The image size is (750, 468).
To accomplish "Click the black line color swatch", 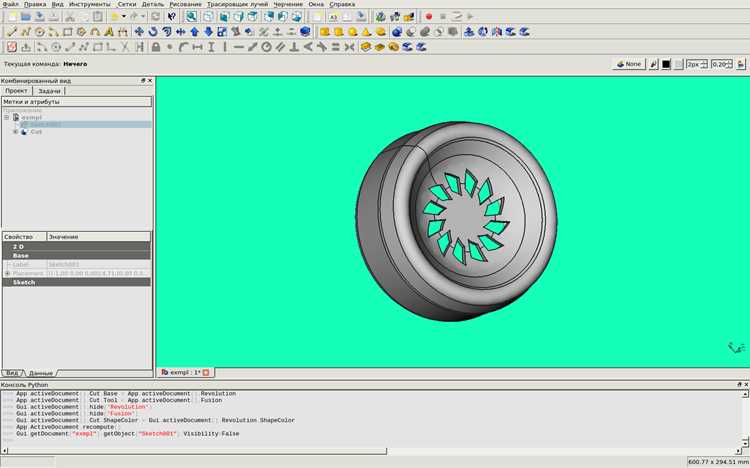I will tap(666, 64).
